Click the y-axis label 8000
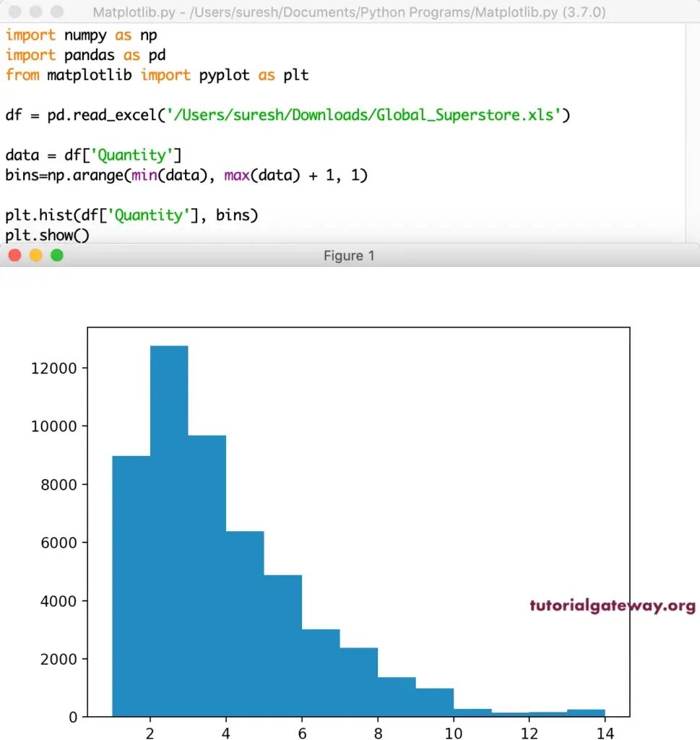 coord(59,485)
